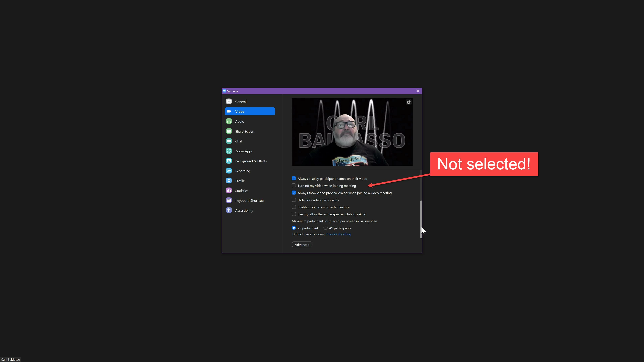The height and width of the screenshot is (362, 644).
Task: Click the General settings gear icon
Action: click(229, 101)
